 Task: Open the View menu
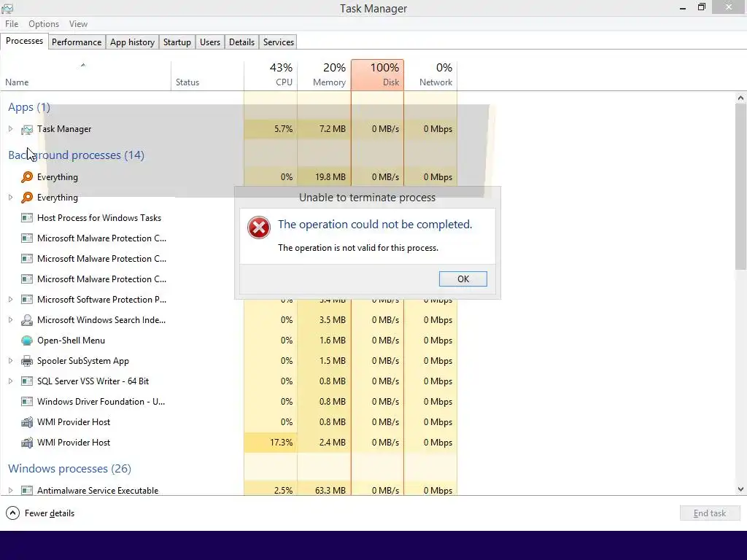tap(78, 24)
